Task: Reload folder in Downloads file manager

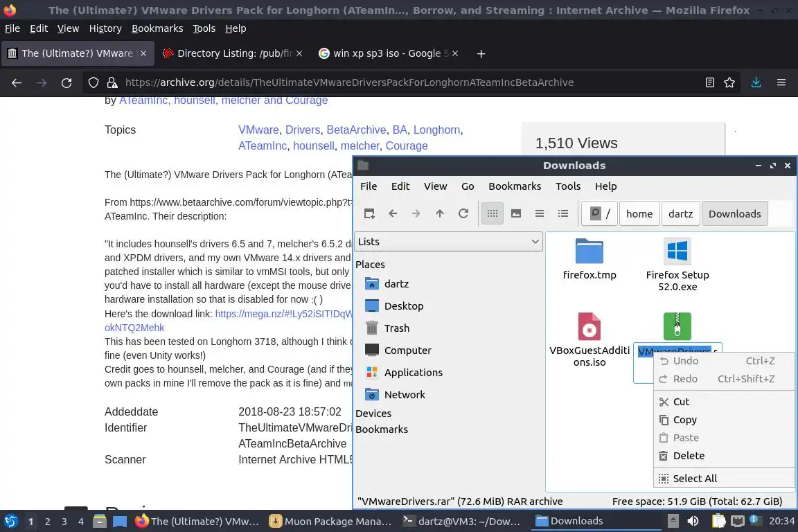Action: (463, 213)
